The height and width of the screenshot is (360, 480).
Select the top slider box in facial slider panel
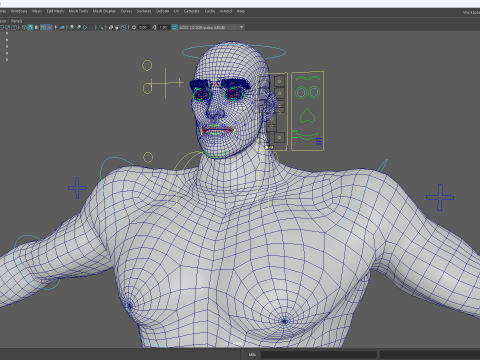[279, 81]
